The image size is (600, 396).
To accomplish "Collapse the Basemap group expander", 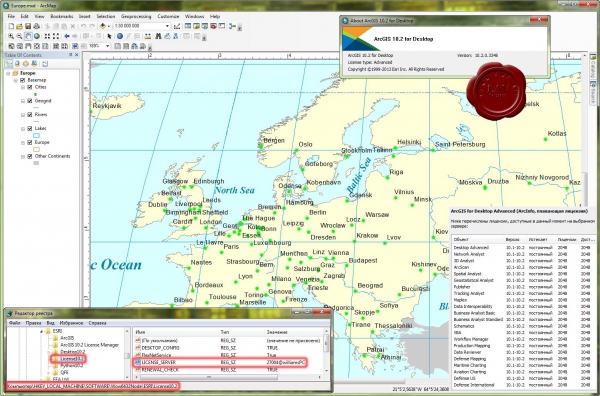I will (16, 80).
